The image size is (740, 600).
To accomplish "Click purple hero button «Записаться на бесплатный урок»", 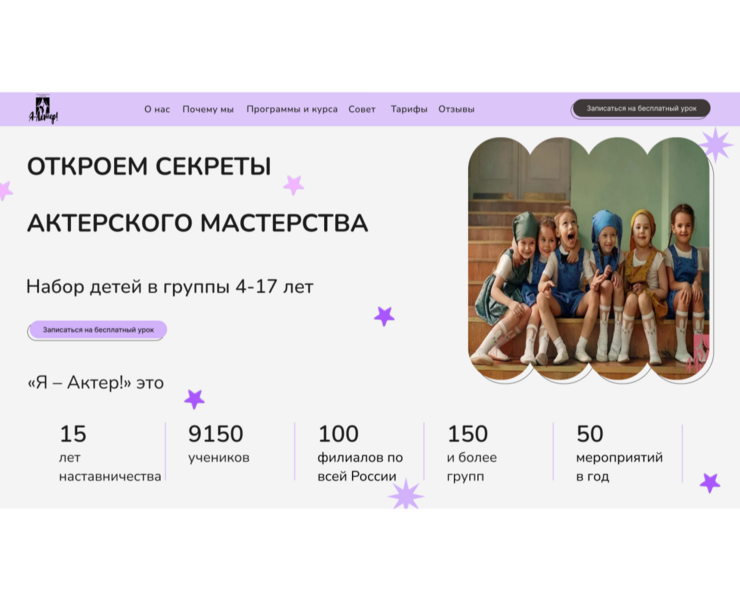I will point(98,330).
